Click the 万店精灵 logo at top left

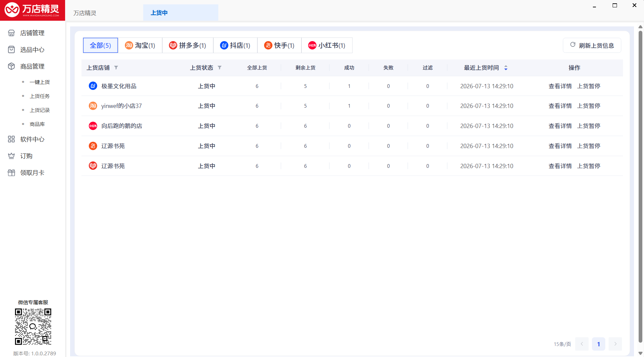pos(32,10)
